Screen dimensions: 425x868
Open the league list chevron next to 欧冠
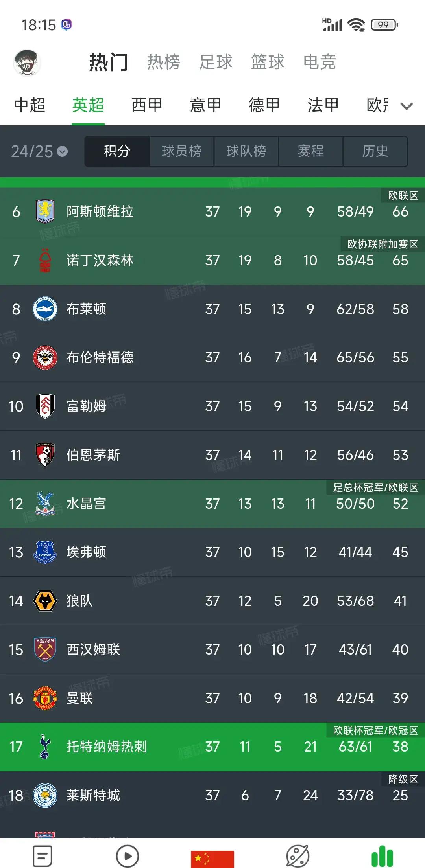[x=406, y=105]
